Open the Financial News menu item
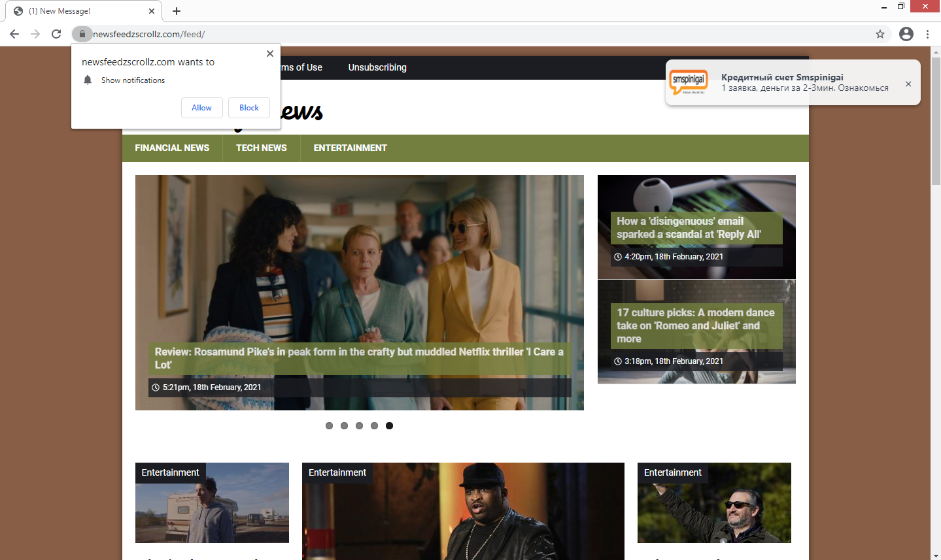This screenshot has height=560, width=941. pos(172,148)
